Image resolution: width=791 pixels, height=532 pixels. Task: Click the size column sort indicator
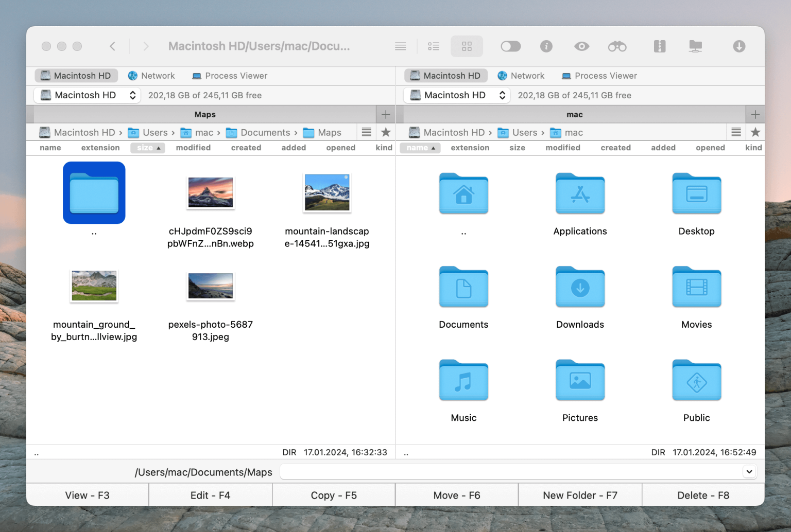coord(147,148)
